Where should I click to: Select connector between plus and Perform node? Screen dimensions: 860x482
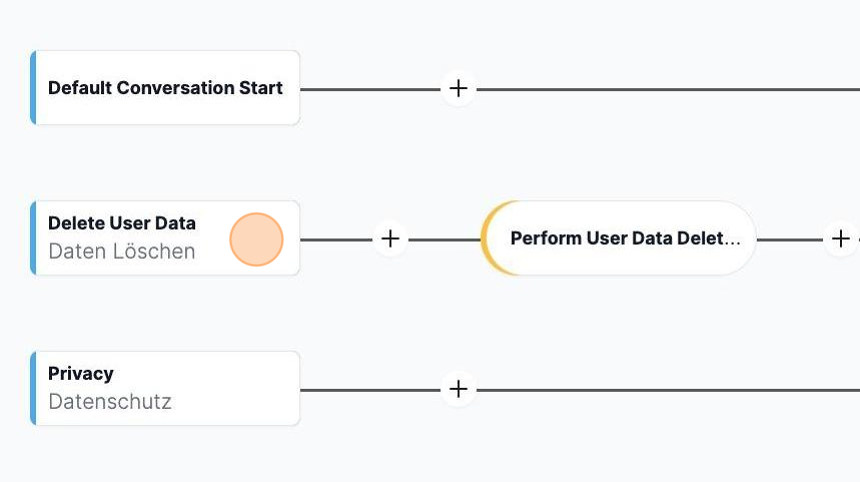445,240
